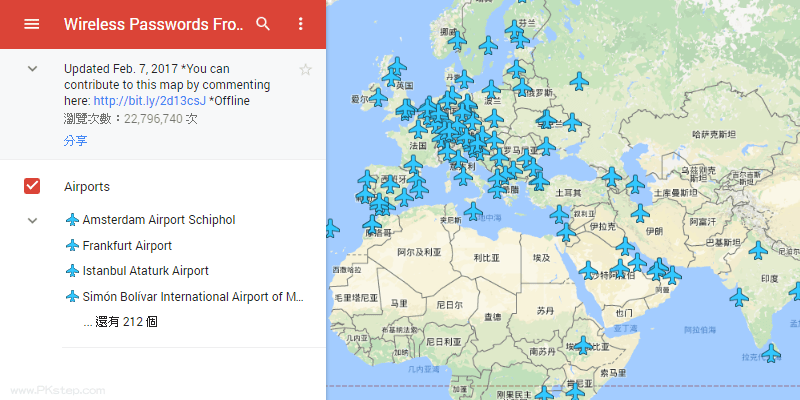Click the airplane marker over 埃塞俄比亚
Image resolution: width=800 pixels, height=400 pixels.
pos(582,345)
